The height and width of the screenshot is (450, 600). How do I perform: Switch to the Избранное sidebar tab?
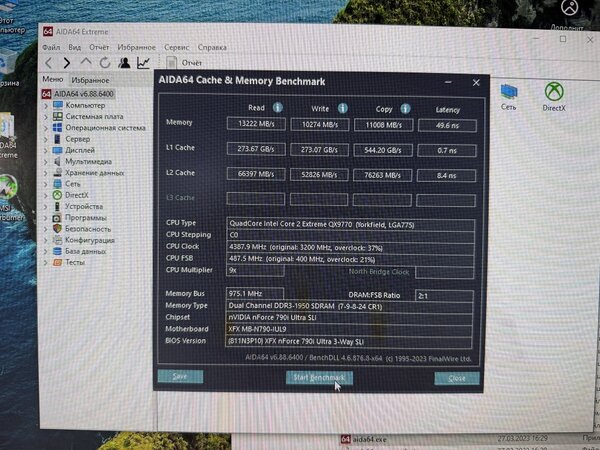click(90, 80)
